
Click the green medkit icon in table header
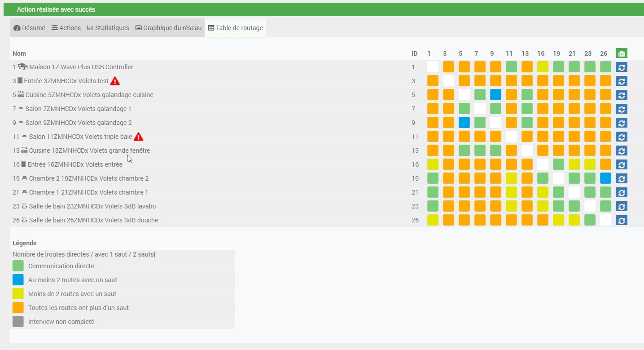(x=621, y=53)
